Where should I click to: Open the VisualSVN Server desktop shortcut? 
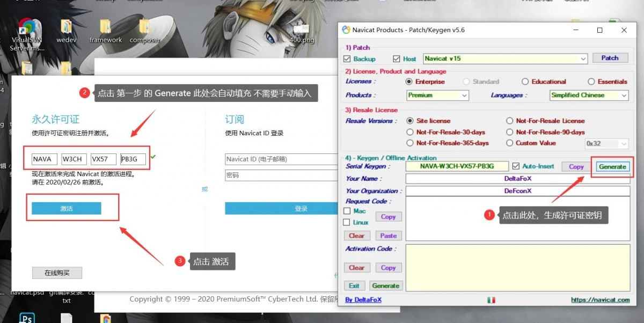pyautogui.click(x=26, y=34)
